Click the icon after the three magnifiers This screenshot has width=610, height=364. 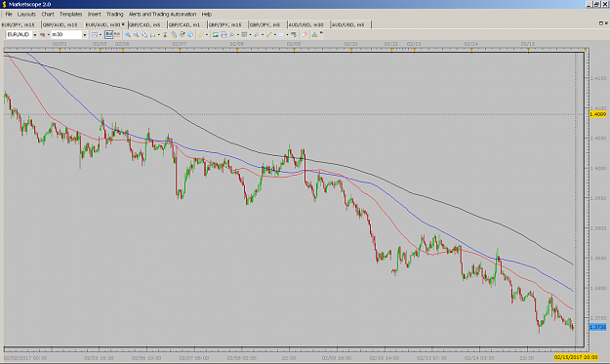(152, 34)
